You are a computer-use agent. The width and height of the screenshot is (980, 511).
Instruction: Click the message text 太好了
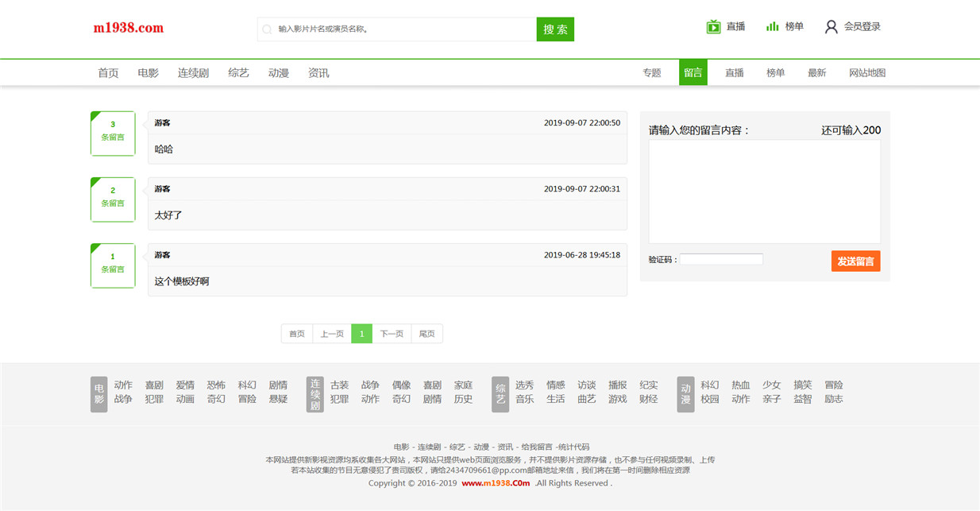pos(168,215)
